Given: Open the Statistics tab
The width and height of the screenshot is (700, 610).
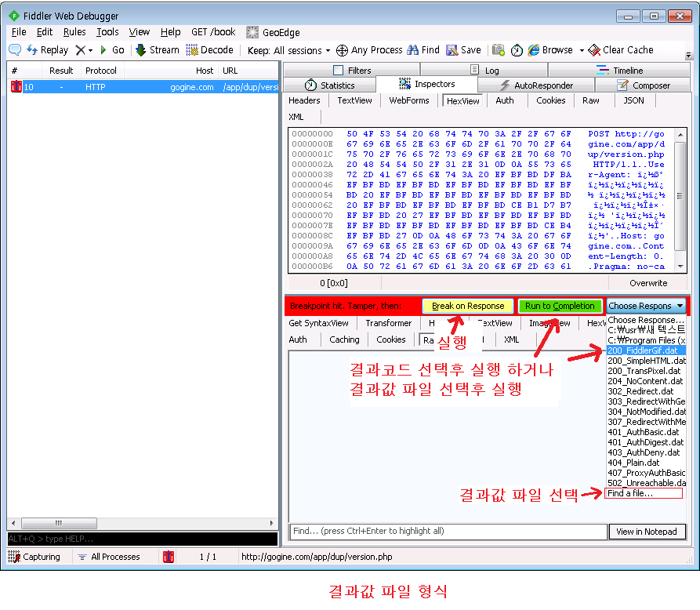Looking at the screenshot, I should (x=329, y=85).
